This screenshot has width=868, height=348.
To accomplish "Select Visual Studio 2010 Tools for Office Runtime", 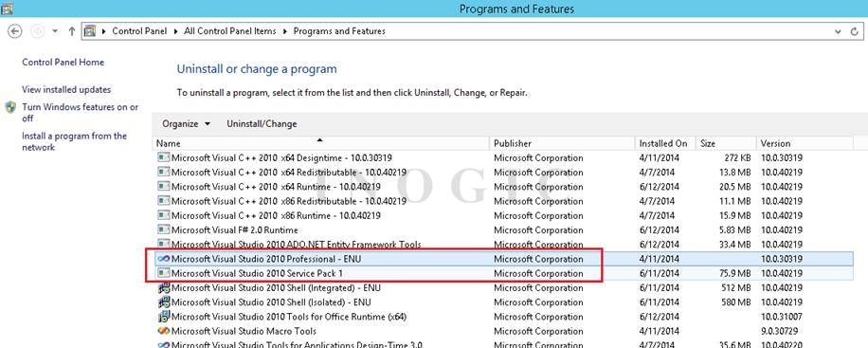I will click(x=289, y=317).
